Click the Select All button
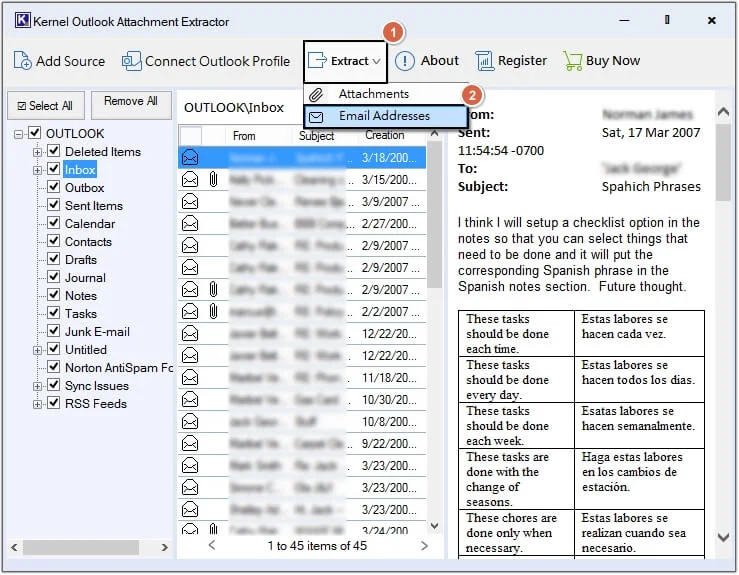This screenshot has height=575, width=739. point(46,106)
